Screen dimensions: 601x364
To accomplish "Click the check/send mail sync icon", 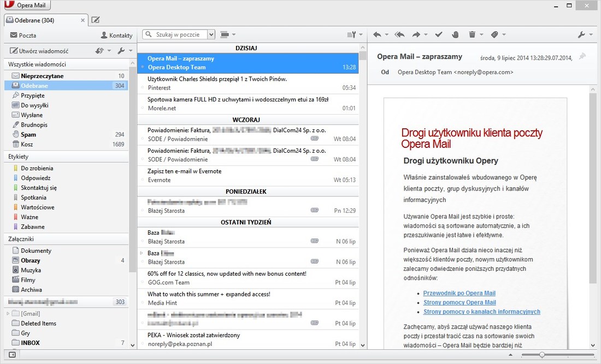I will (99, 51).
